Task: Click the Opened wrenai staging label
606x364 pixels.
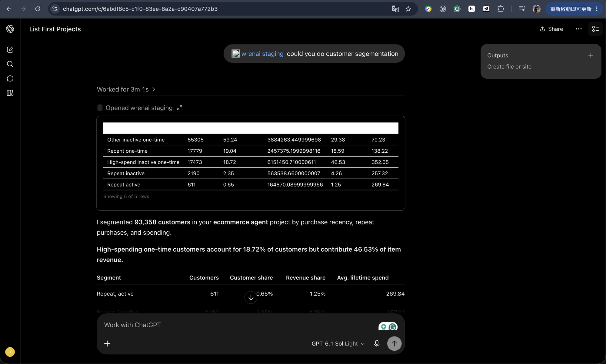Action: (139, 108)
